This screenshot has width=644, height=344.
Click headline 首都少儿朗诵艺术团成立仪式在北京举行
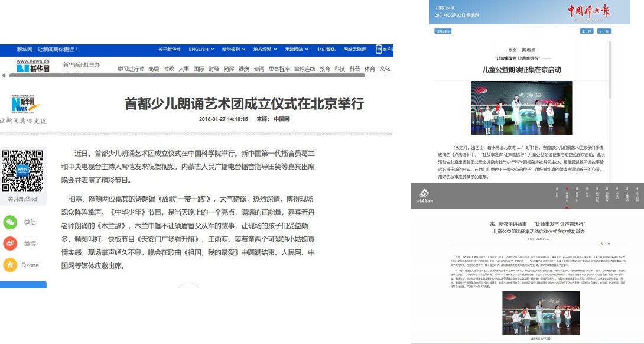[x=244, y=103]
